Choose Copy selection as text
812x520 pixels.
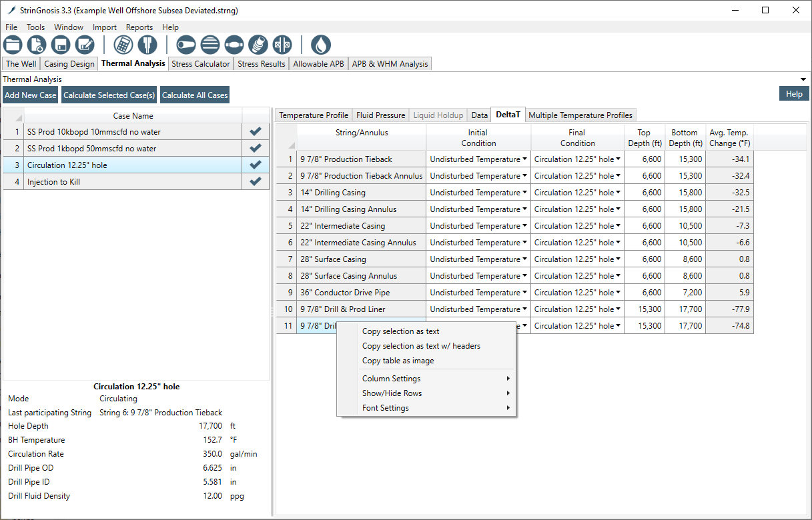pyautogui.click(x=427, y=331)
